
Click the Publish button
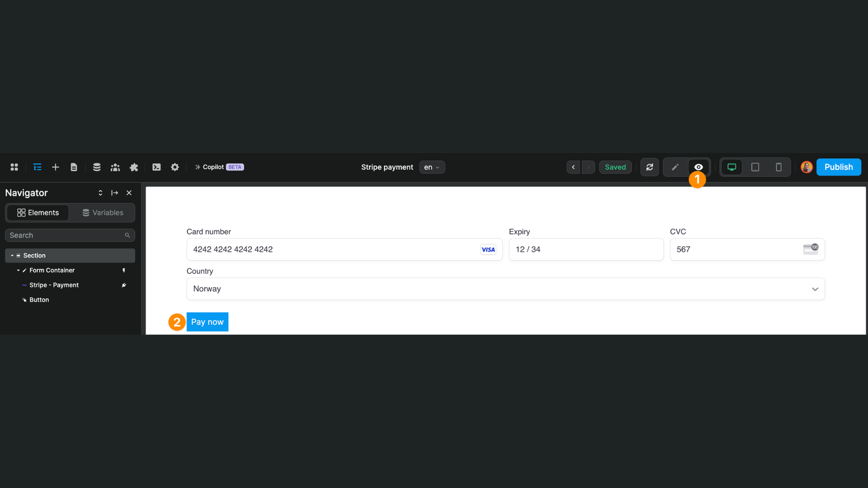click(839, 167)
